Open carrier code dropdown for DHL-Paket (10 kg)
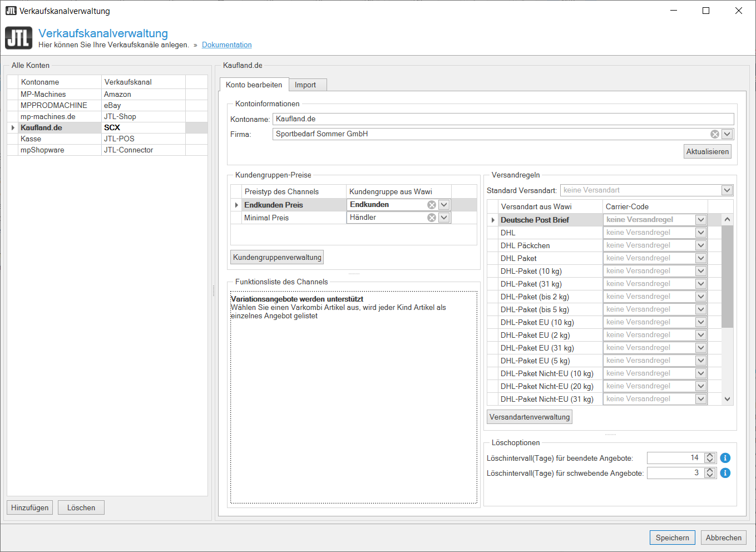The image size is (756, 552). [701, 271]
